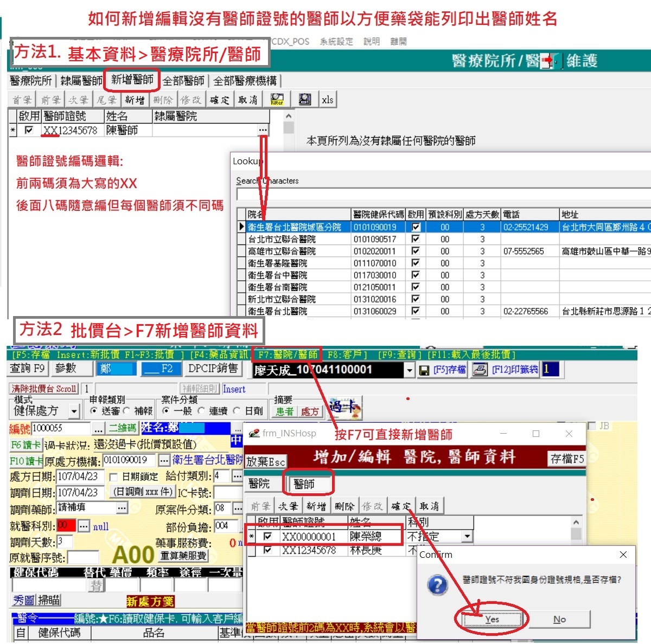The width and height of the screenshot is (651, 644).
Task: Select 高雄市立聯合醫院 row in Lookup
Action: (444, 251)
